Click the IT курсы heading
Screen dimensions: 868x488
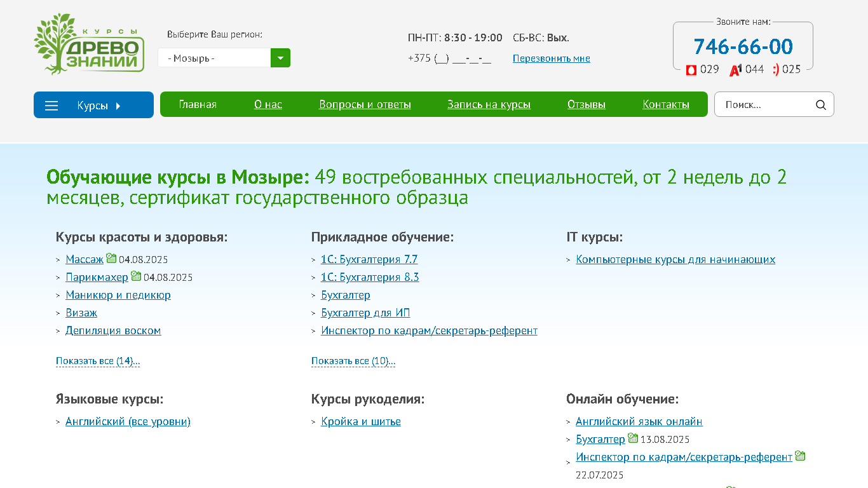click(x=595, y=237)
